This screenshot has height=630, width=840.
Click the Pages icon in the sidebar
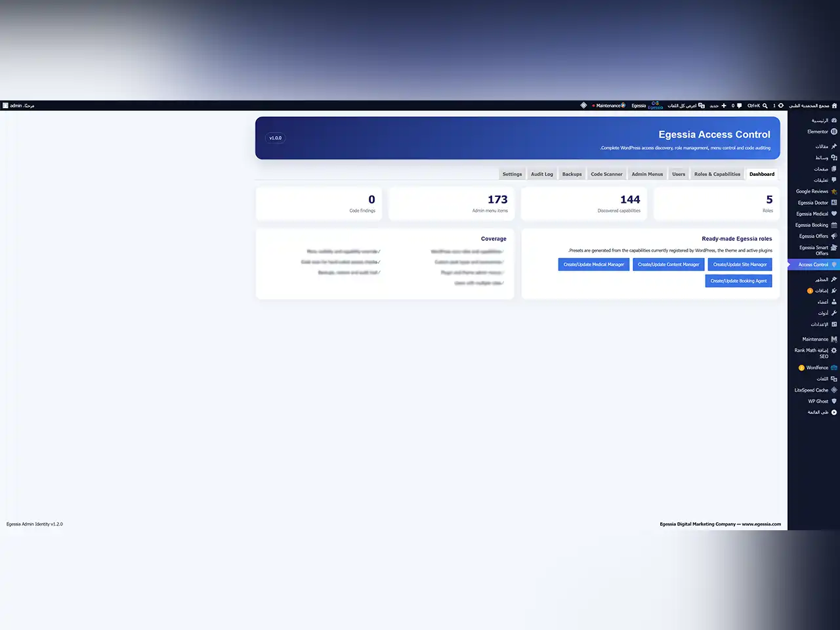[x=834, y=169]
